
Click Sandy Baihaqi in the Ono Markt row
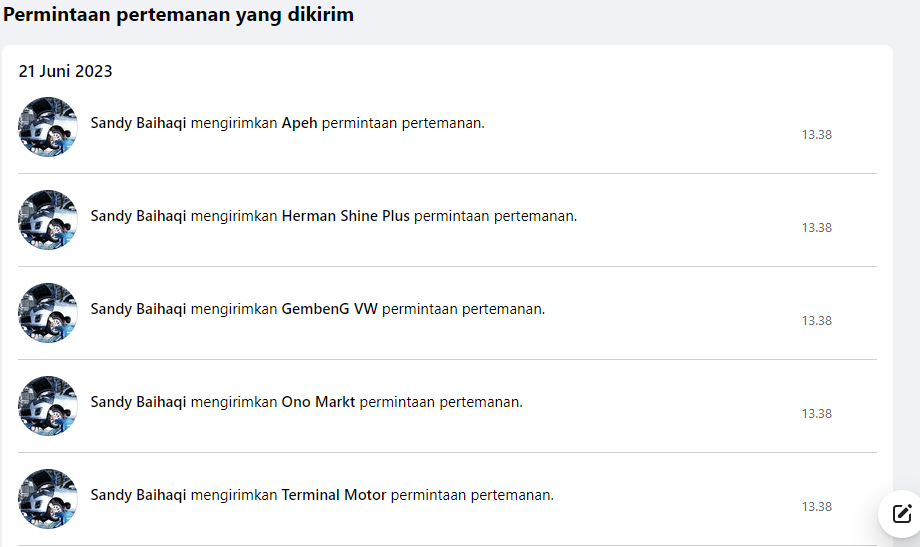pyautogui.click(x=138, y=402)
